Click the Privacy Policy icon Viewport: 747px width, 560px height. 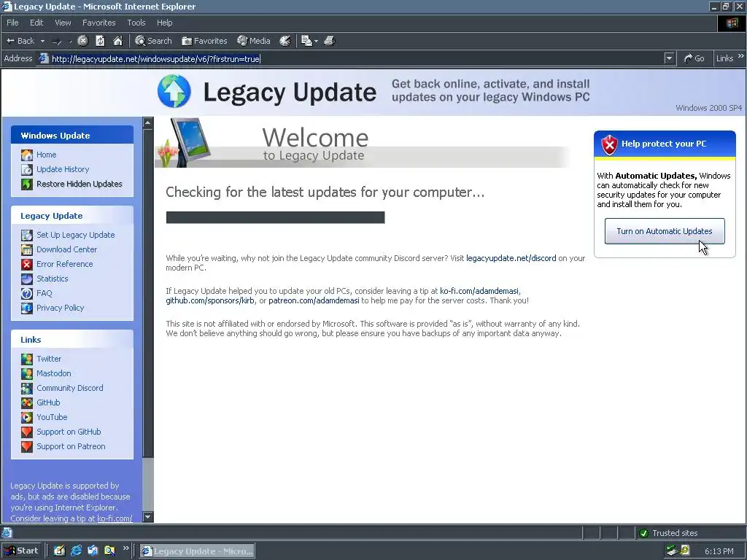(x=27, y=308)
